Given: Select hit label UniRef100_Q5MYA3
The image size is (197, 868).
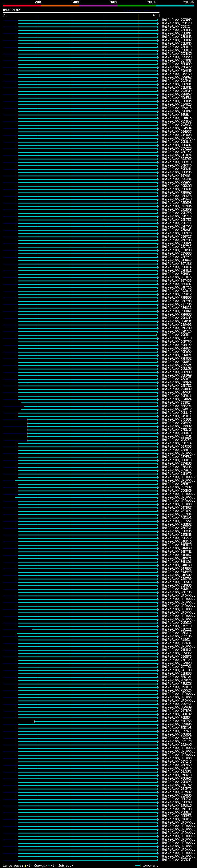Looking at the screenshot, I should [x=177, y=240].
